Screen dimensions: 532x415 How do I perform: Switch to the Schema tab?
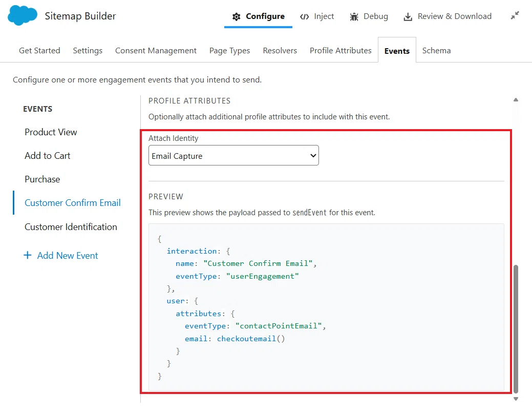click(436, 51)
